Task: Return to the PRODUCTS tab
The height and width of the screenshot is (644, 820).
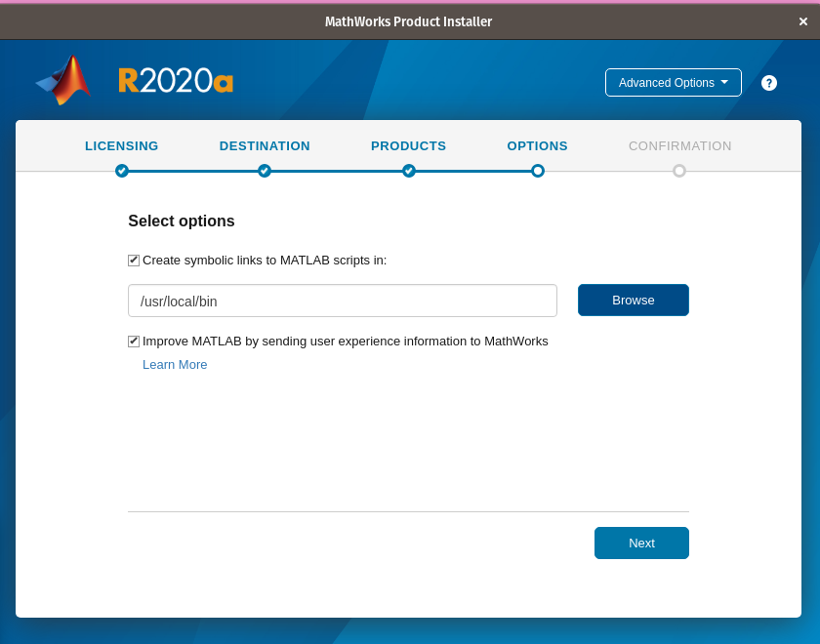Action: tap(408, 146)
